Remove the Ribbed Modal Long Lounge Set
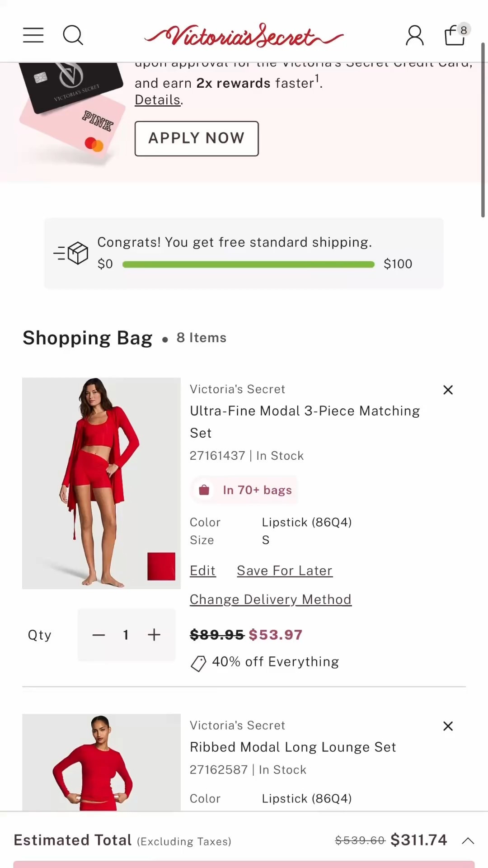The image size is (488, 868). (448, 726)
